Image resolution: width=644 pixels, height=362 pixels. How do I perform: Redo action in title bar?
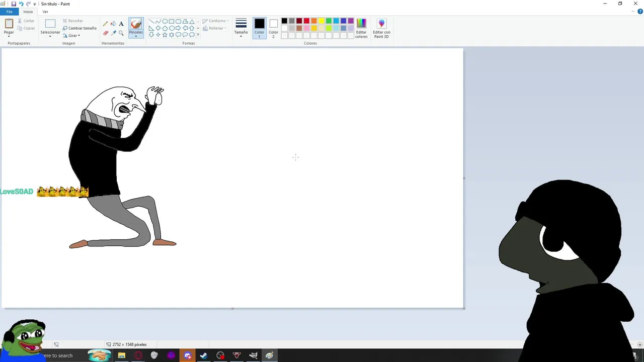pos(29,4)
